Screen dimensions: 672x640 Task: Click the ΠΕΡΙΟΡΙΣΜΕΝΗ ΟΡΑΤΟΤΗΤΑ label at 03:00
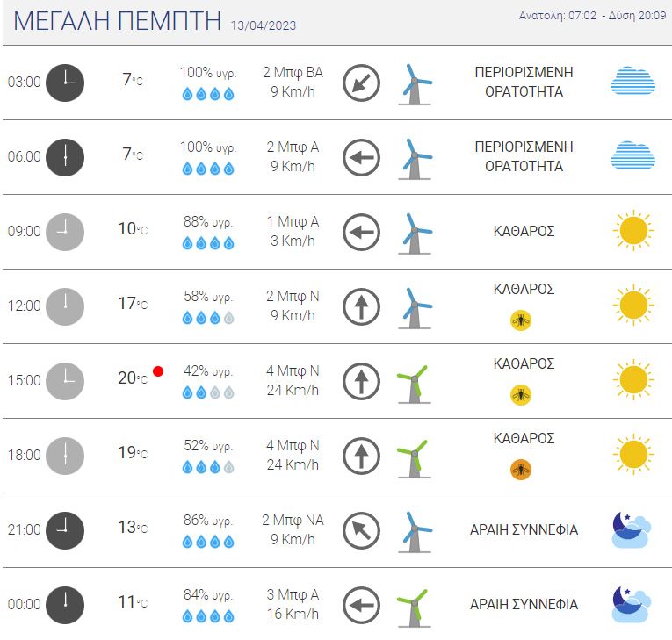point(524,82)
